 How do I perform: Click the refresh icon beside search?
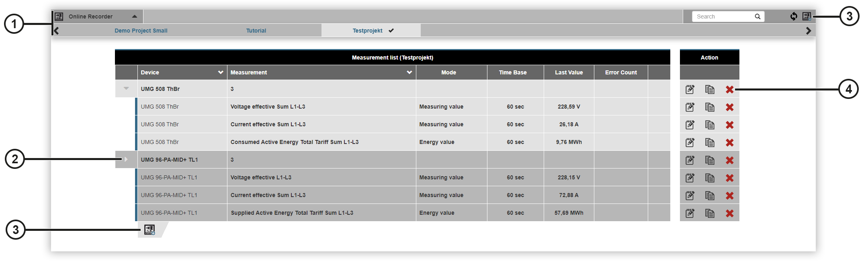coord(794,16)
